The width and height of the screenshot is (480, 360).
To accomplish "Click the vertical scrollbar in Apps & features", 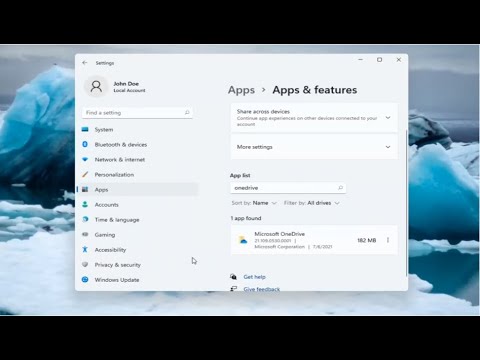I will [x=406, y=203].
